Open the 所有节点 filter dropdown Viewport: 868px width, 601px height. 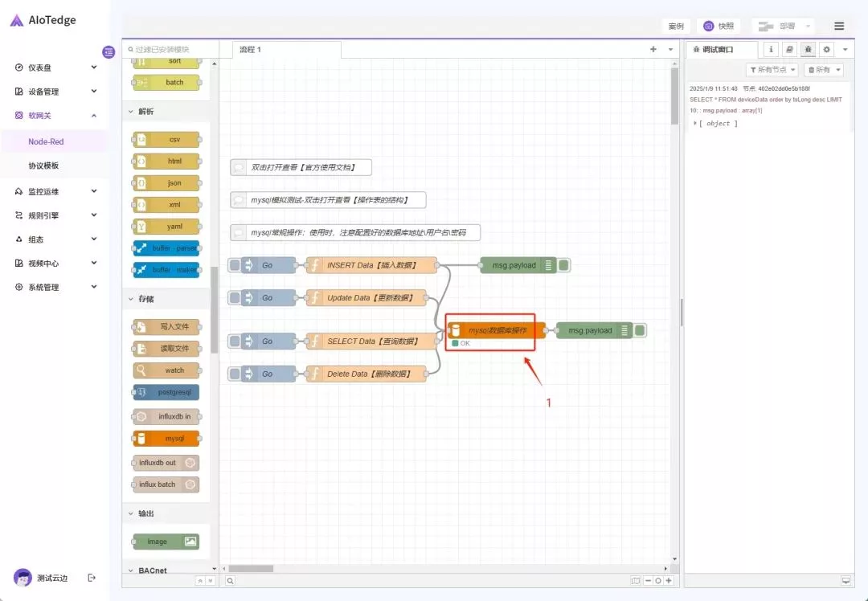click(x=772, y=70)
